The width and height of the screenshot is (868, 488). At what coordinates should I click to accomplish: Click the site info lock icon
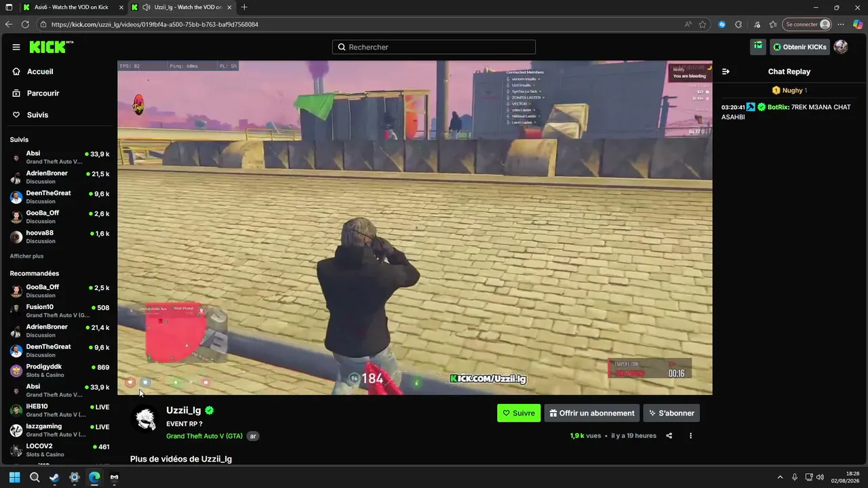click(43, 24)
